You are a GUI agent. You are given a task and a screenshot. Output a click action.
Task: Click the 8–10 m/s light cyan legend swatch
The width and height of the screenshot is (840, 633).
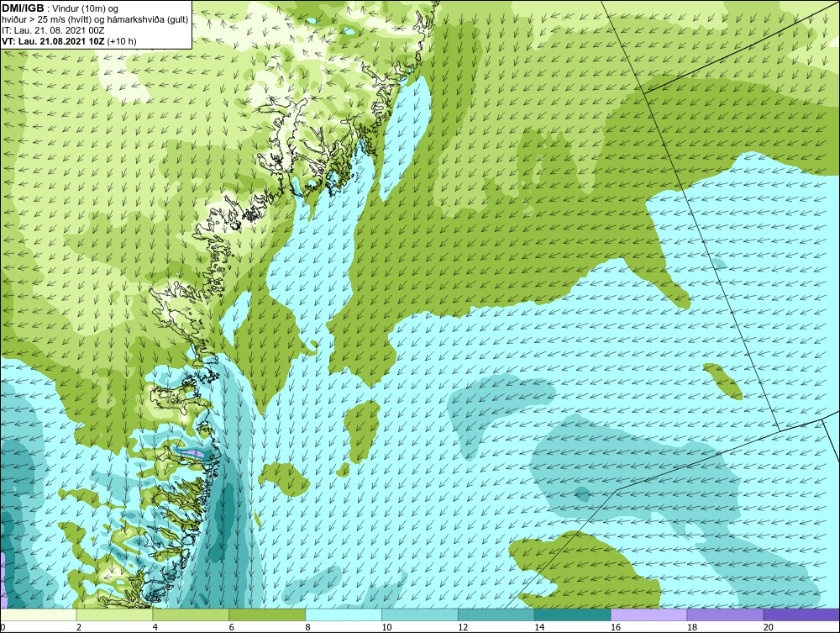344,615
